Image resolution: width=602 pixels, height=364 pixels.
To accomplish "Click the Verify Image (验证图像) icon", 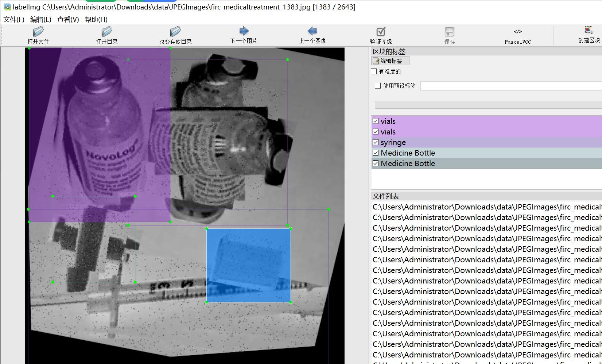I will 381,32.
